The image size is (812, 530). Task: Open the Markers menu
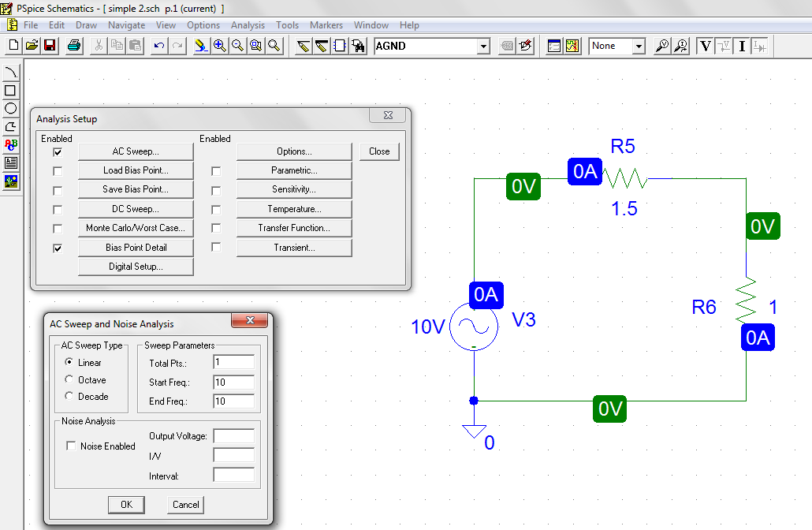click(326, 24)
